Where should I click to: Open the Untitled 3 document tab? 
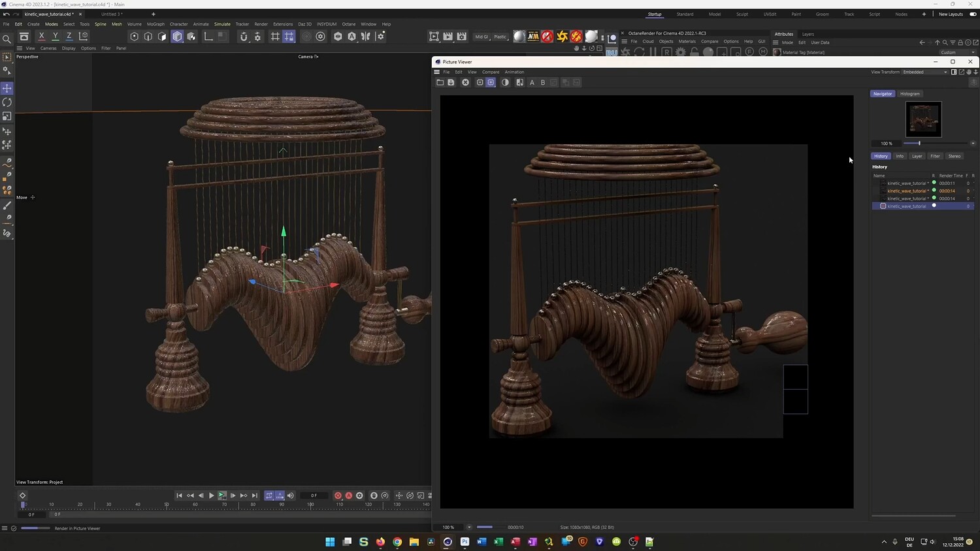(112, 14)
